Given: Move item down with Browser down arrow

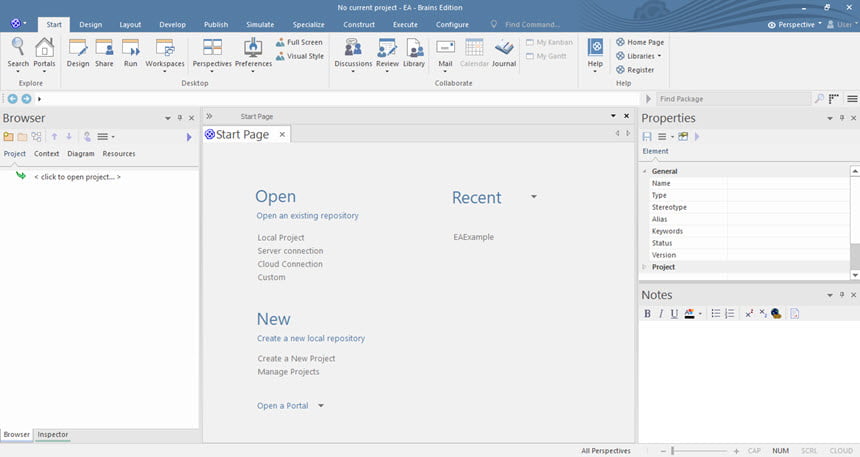Looking at the screenshot, I should tap(69, 137).
